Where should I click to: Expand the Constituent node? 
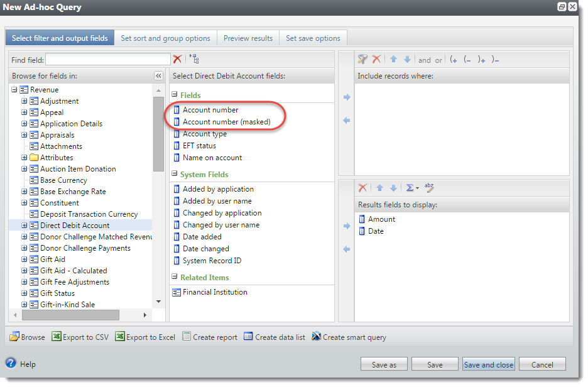[x=24, y=202]
